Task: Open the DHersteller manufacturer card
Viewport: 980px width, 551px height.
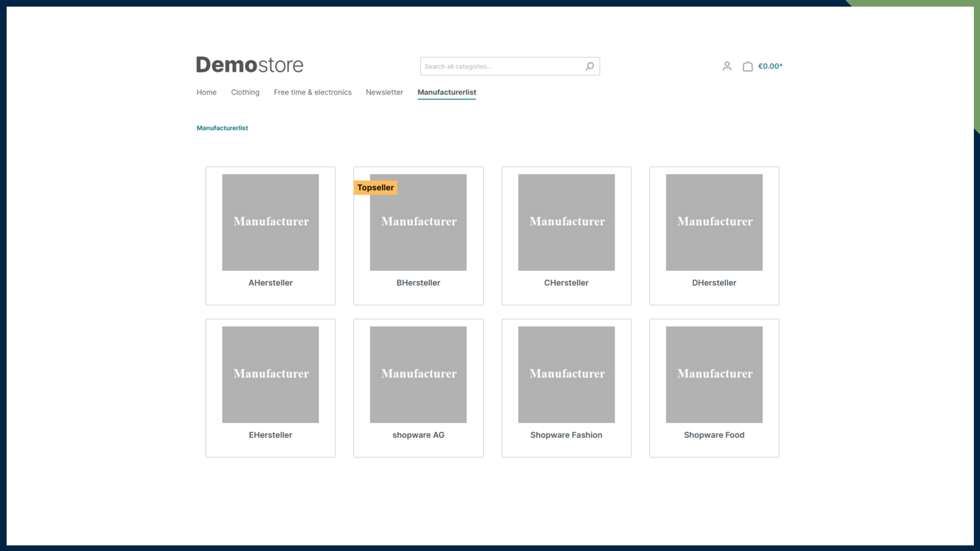Action: click(714, 235)
